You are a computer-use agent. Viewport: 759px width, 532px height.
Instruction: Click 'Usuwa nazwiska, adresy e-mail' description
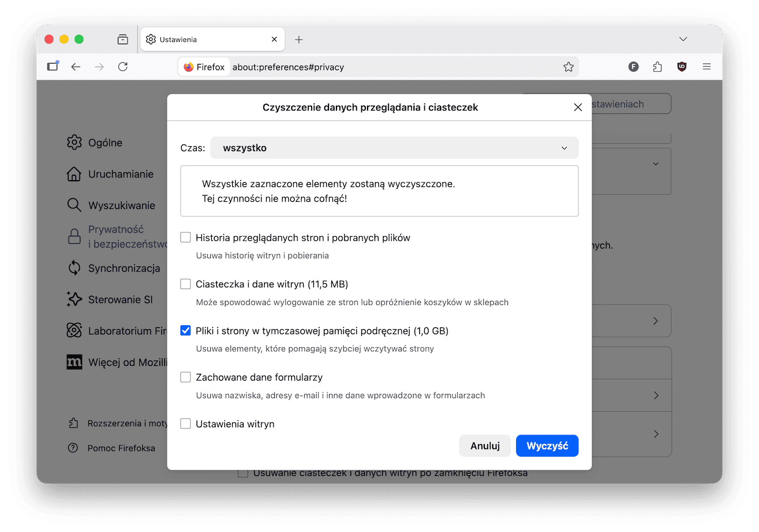(x=340, y=395)
